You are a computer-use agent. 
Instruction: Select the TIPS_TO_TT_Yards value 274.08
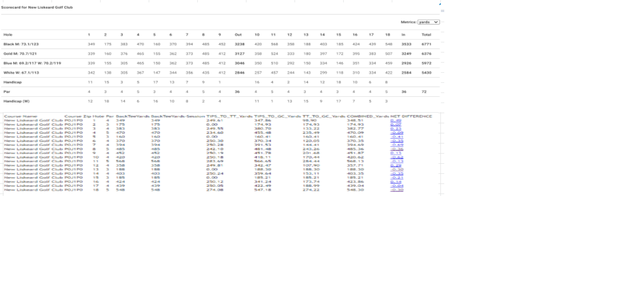pyautogui.click(x=214, y=190)
